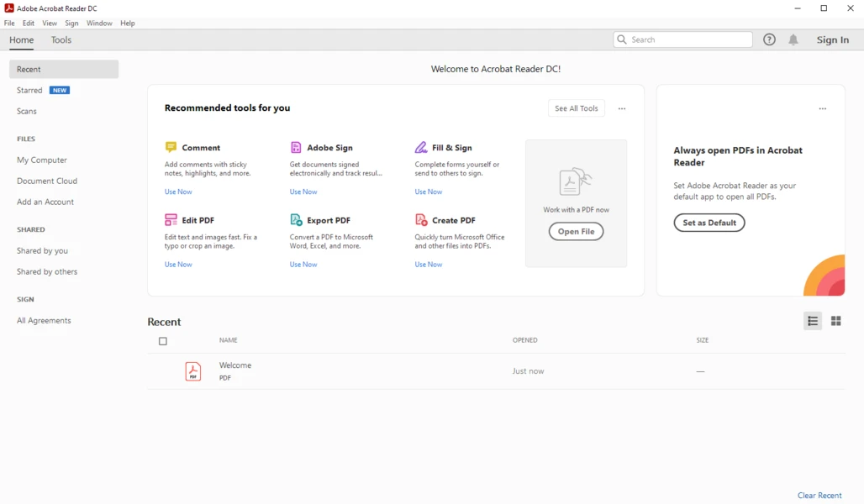Click the Fill & Sign pen icon

(421, 147)
